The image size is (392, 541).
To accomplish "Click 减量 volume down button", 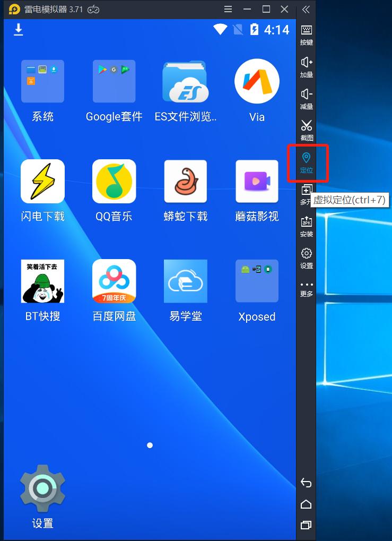I will (x=307, y=99).
